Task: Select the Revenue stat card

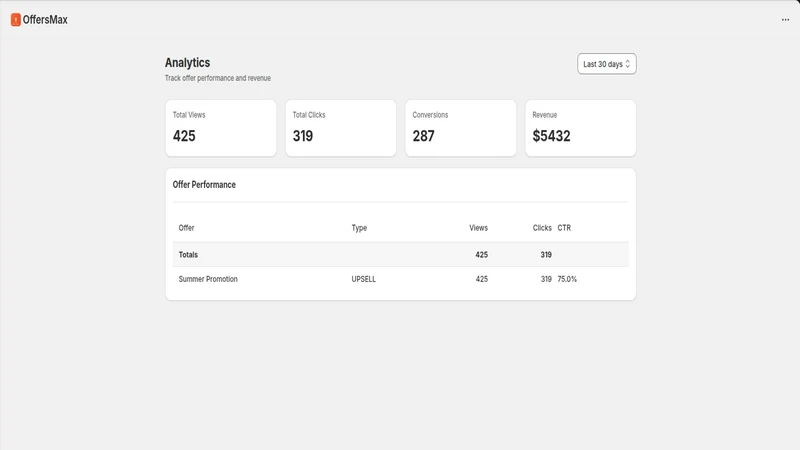Action: [x=581, y=128]
